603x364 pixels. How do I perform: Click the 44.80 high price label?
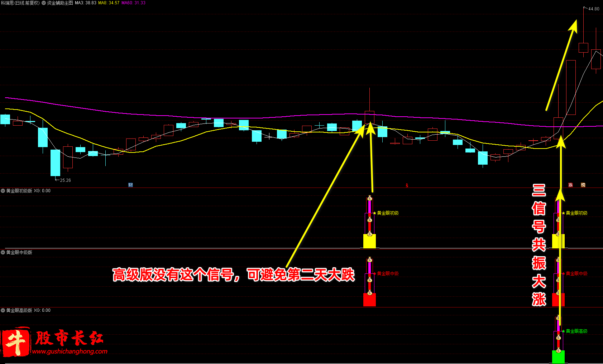pyautogui.click(x=594, y=9)
